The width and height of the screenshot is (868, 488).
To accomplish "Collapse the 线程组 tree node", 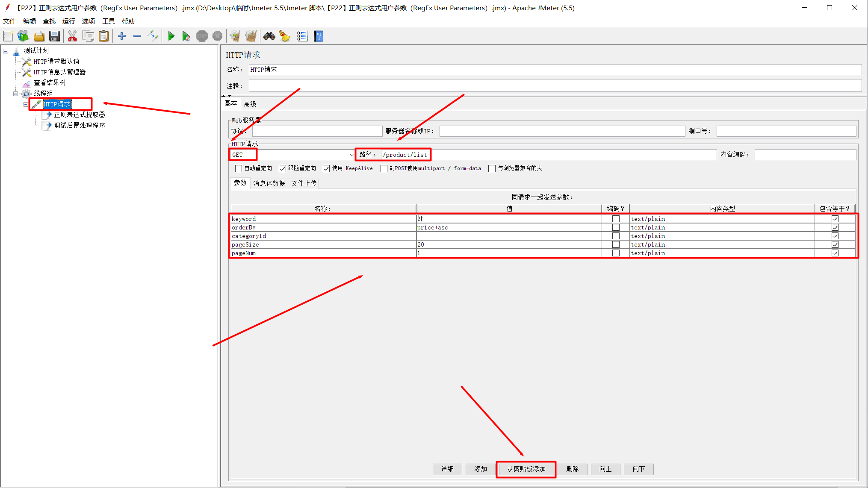I will [x=16, y=94].
